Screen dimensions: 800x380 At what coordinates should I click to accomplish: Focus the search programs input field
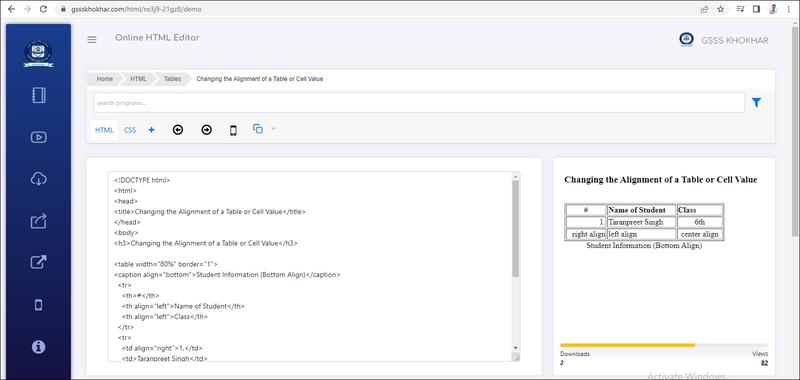tap(418, 103)
